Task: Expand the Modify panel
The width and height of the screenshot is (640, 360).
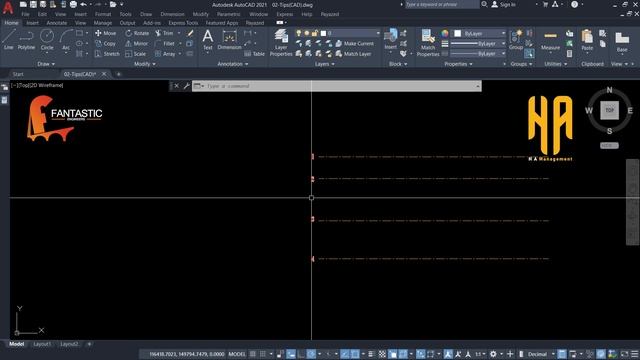Action: (x=144, y=64)
